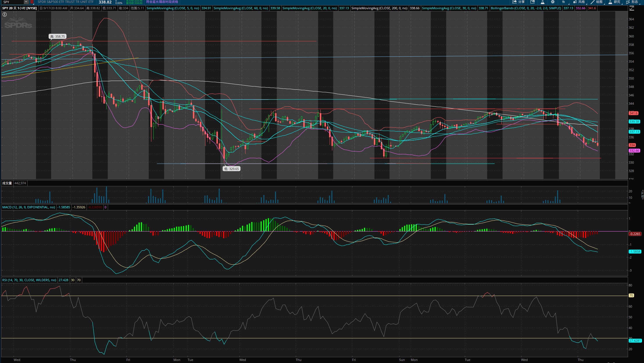
Task: Click the magenta 332.66 price axis tag
Action: 634,151
